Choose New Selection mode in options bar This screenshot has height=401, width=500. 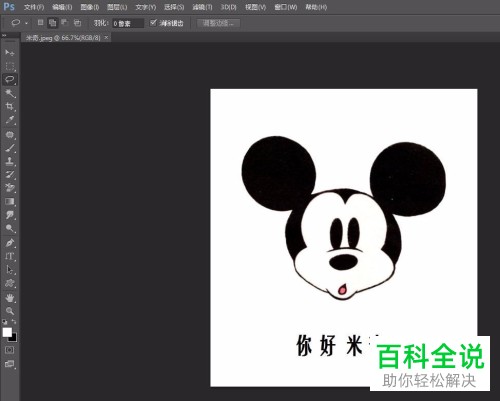coord(40,23)
